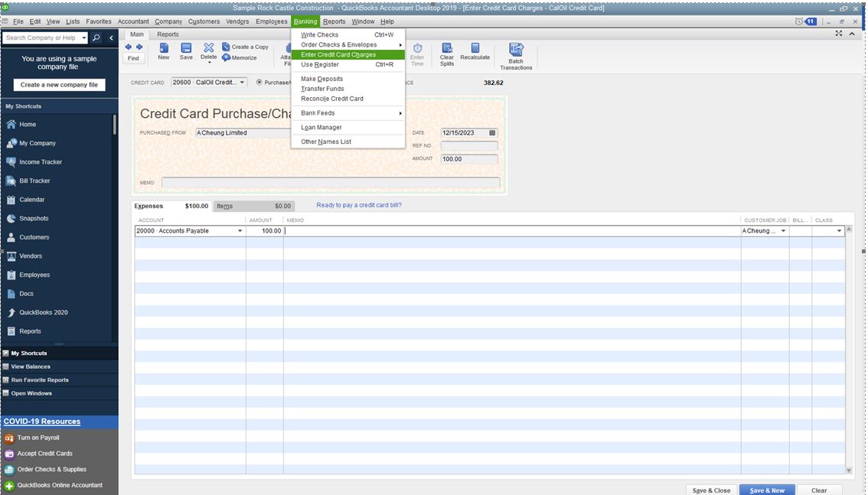Viewport: 868px width, 495px height.
Task: Select the Purchase/Charge radio button
Action: [259, 83]
